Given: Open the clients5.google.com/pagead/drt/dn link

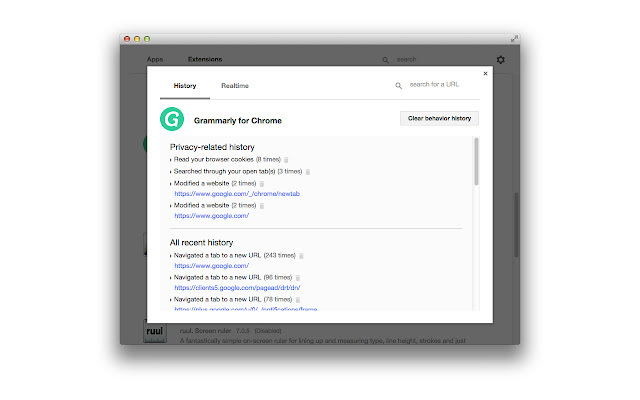Looking at the screenshot, I should [237, 288].
